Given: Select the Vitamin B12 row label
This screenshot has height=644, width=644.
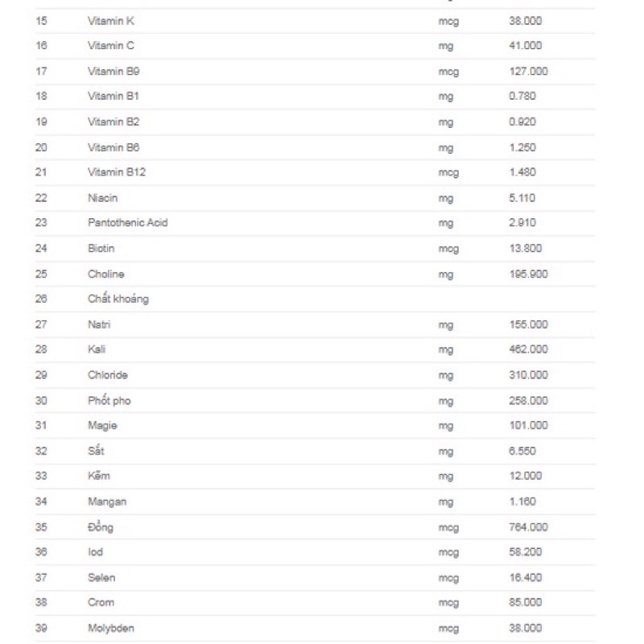Looking at the screenshot, I should pos(117,172).
